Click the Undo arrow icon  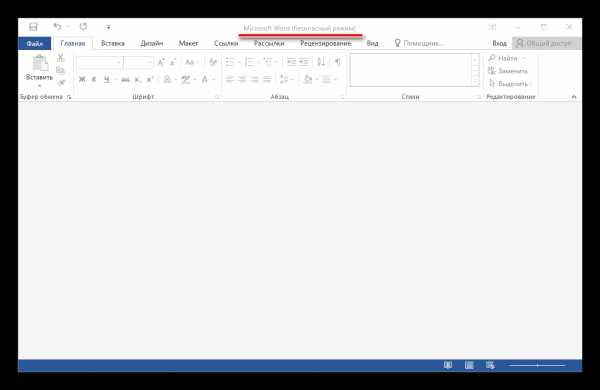(x=57, y=27)
